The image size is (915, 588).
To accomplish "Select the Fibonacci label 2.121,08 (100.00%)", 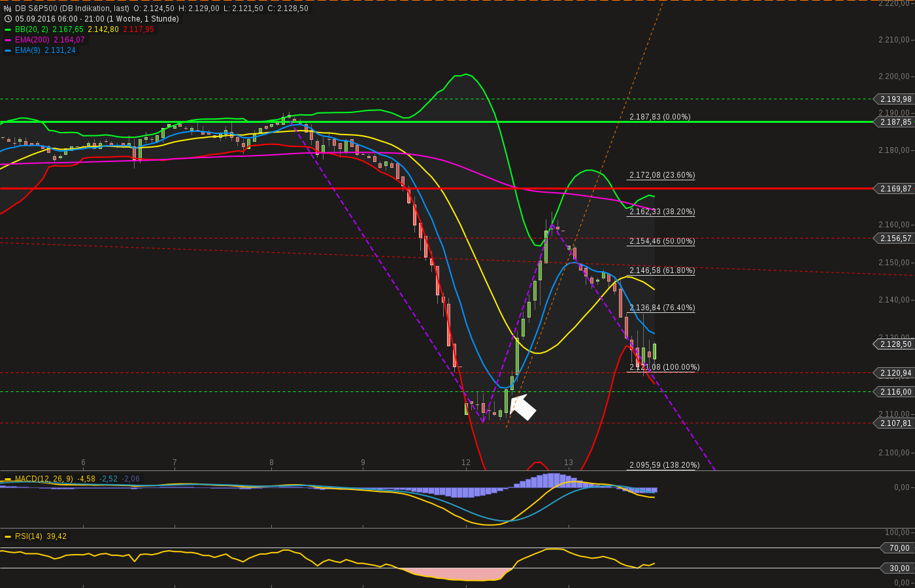I will [x=664, y=367].
